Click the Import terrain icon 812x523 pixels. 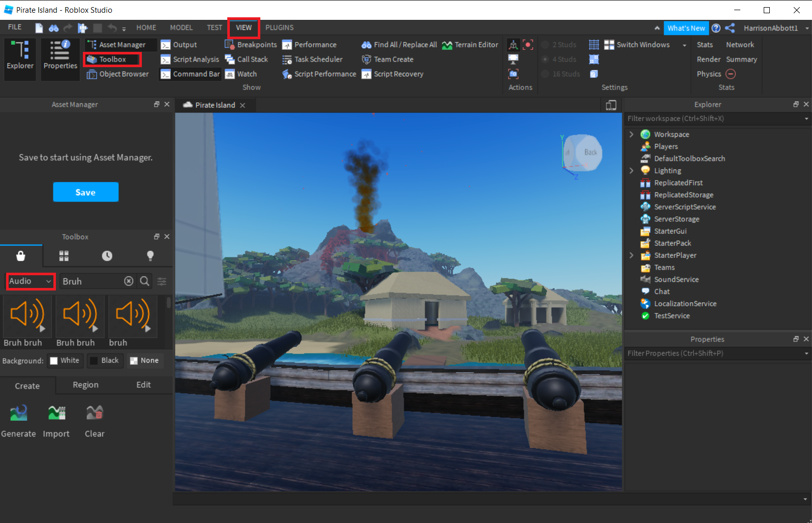click(x=56, y=414)
